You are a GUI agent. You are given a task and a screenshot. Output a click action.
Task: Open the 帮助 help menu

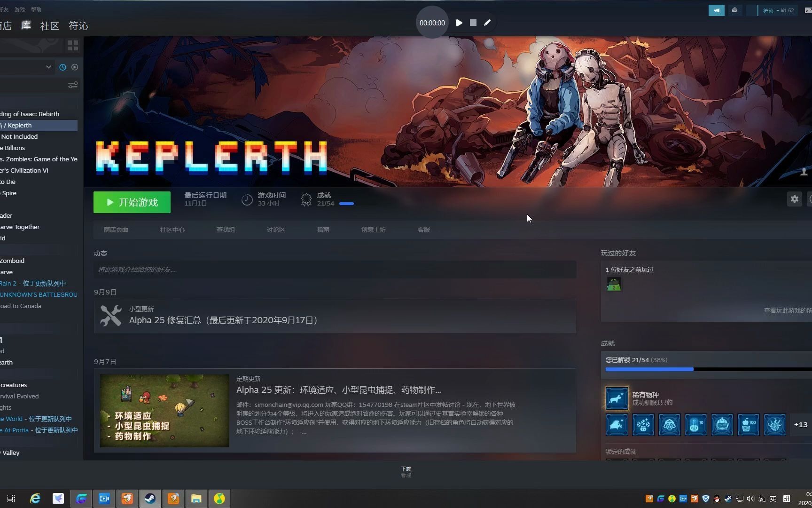click(x=36, y=9)
